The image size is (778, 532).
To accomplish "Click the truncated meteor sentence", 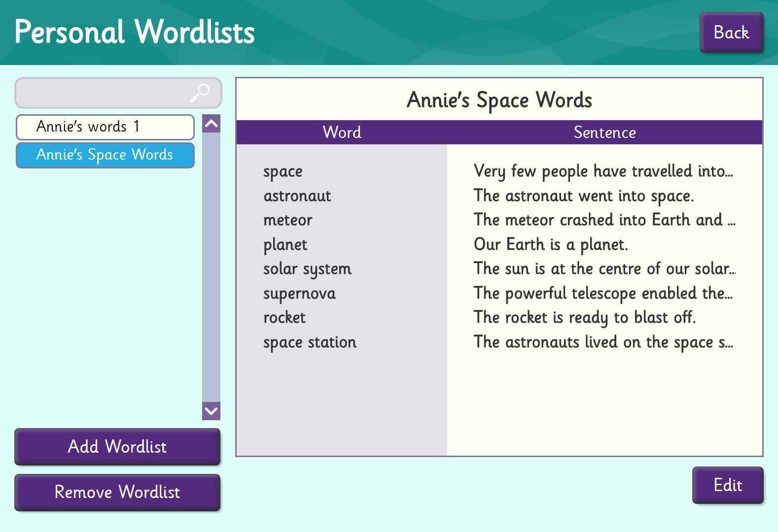I will tap(604, 220).
